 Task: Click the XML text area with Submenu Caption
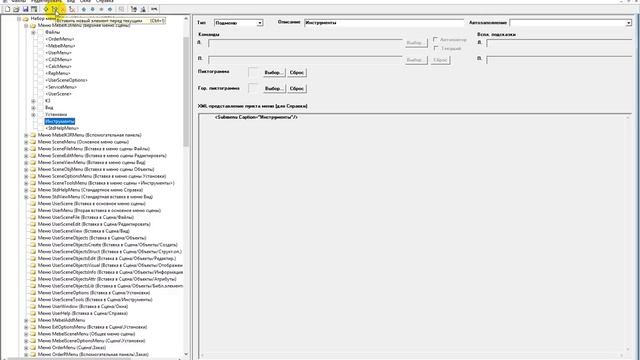point(415,236)
